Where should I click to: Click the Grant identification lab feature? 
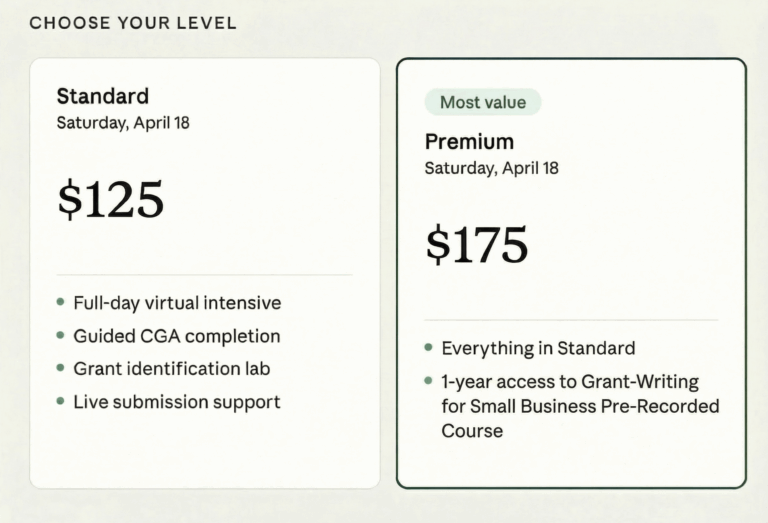point(171,369)
